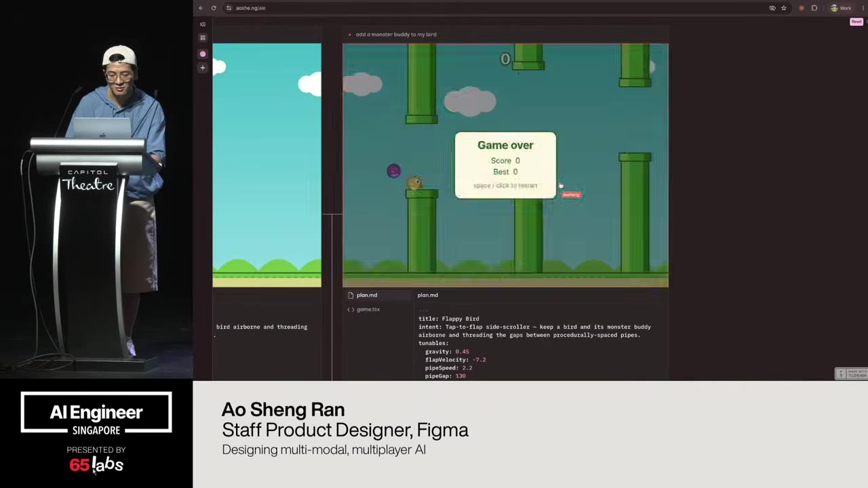Open the browser Extensions puzzle icon
The width and height of the screenshot is (868, 488).
(x=814, y=8)
